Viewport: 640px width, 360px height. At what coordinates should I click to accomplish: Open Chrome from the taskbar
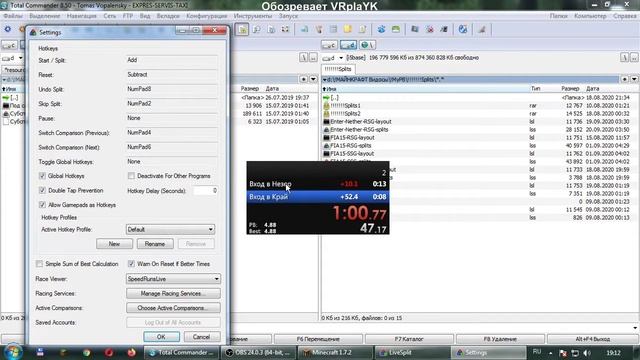pos(86,353)
